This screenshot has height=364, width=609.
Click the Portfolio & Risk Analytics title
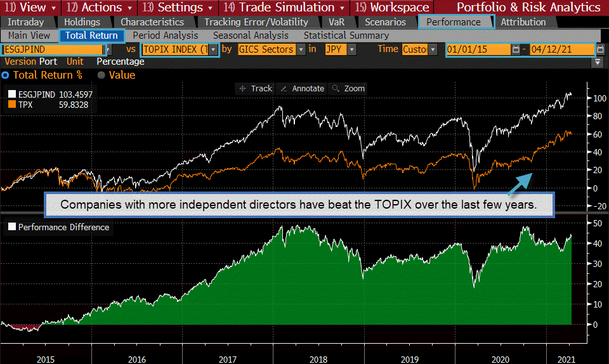tap(528, 7)
